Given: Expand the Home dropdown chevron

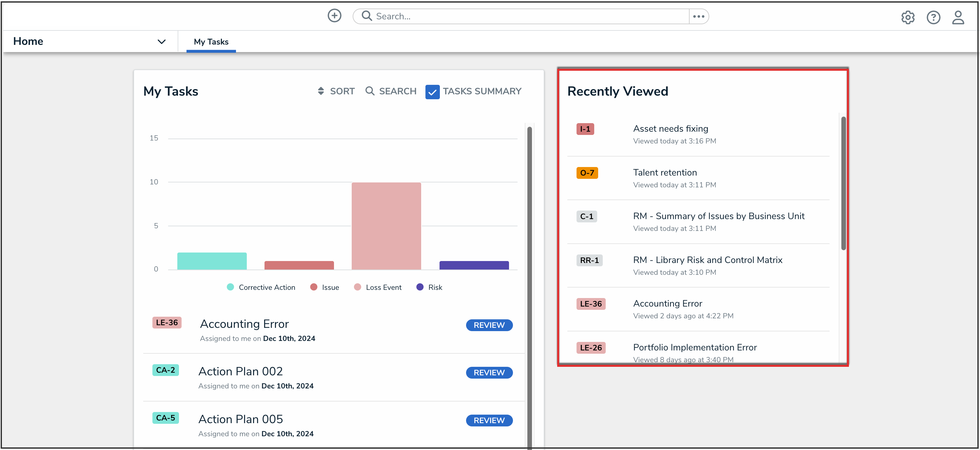Looking at the screenshot, I should coord(161,41).
